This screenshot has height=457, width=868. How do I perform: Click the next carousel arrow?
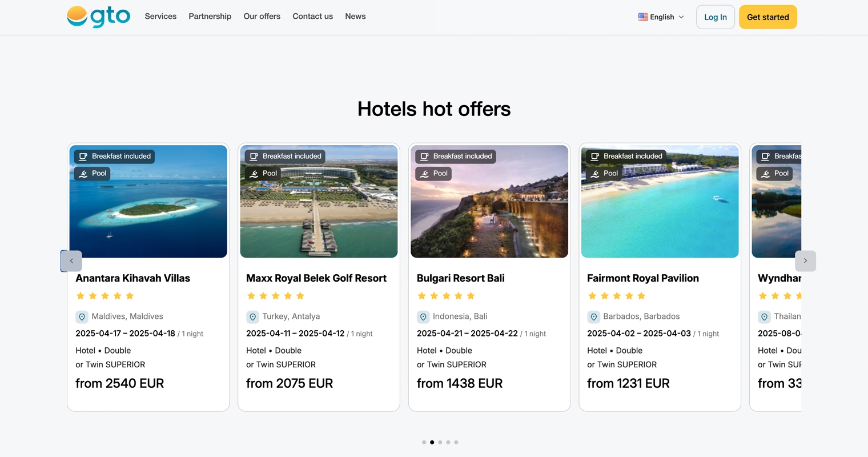tap(805, 261)
